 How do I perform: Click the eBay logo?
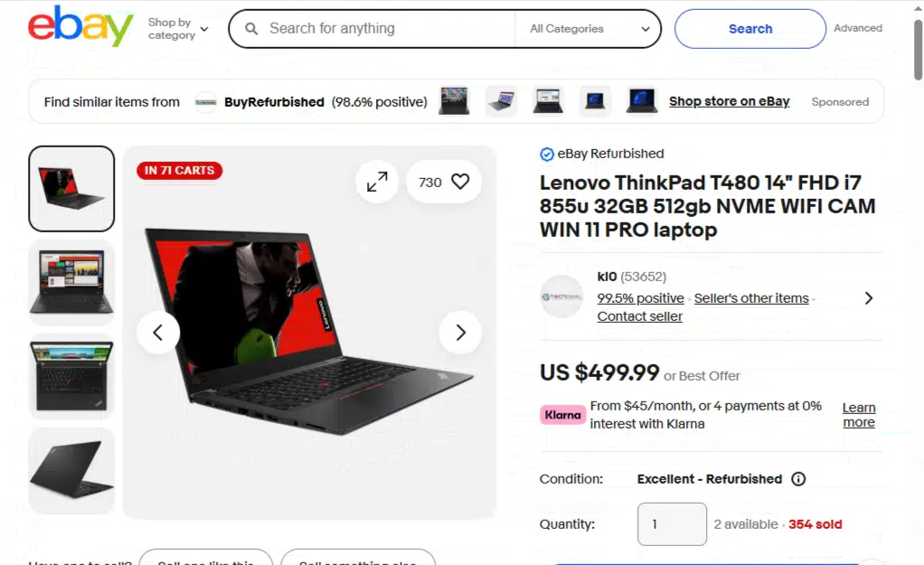[80, 26]
